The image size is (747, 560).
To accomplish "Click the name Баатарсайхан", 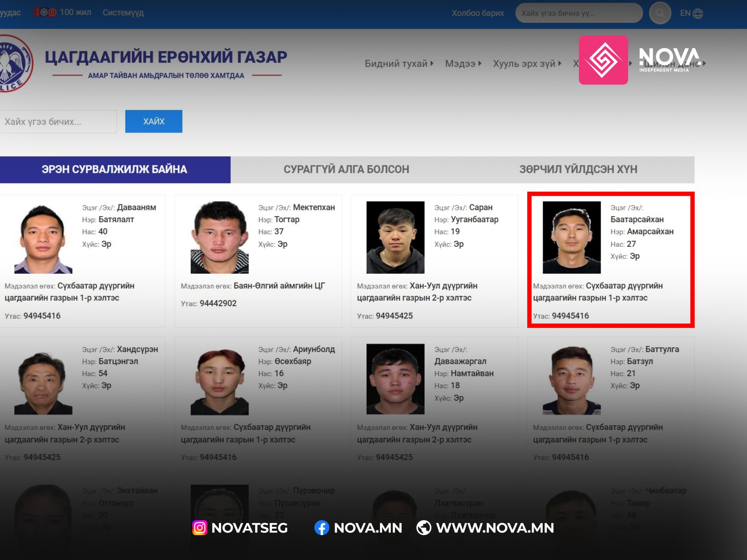I will tap(637, 219).
